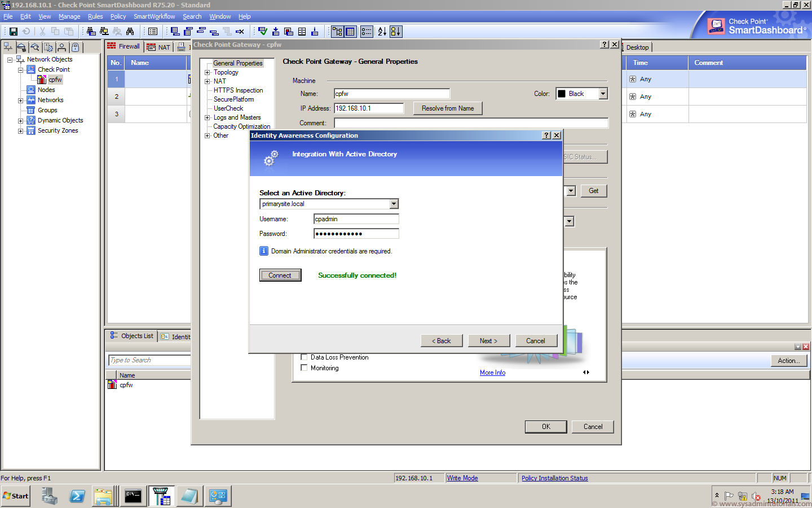Click the A-Z sort icon
Viewport: 812px width, 508px height.
click(382, 32)
